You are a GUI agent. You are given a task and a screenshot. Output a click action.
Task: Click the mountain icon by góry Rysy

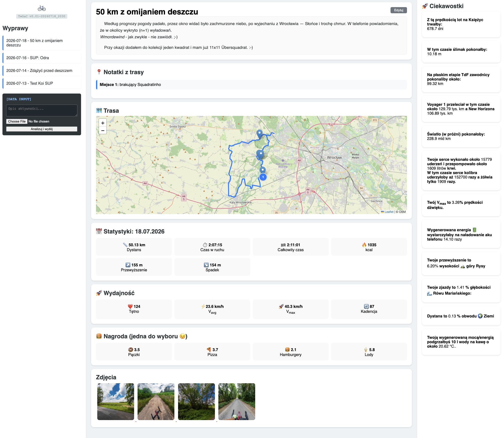click(463, 266)
